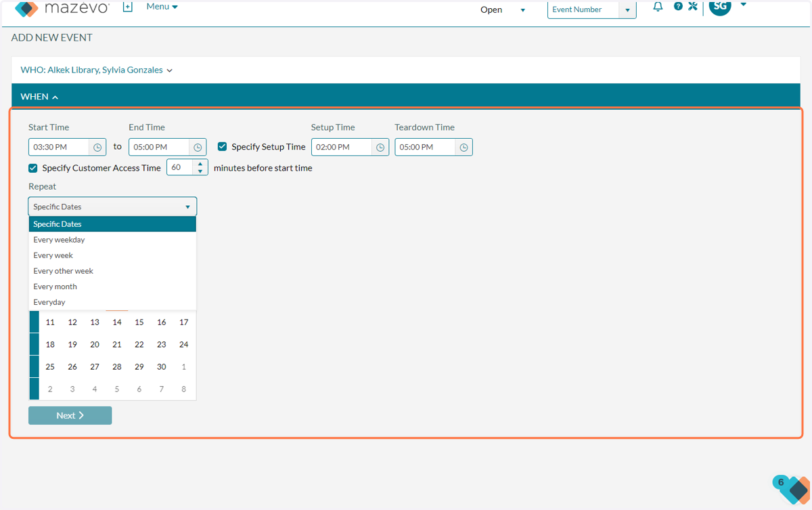
Task: Select calendar date 17
Action: coord(183,322)
